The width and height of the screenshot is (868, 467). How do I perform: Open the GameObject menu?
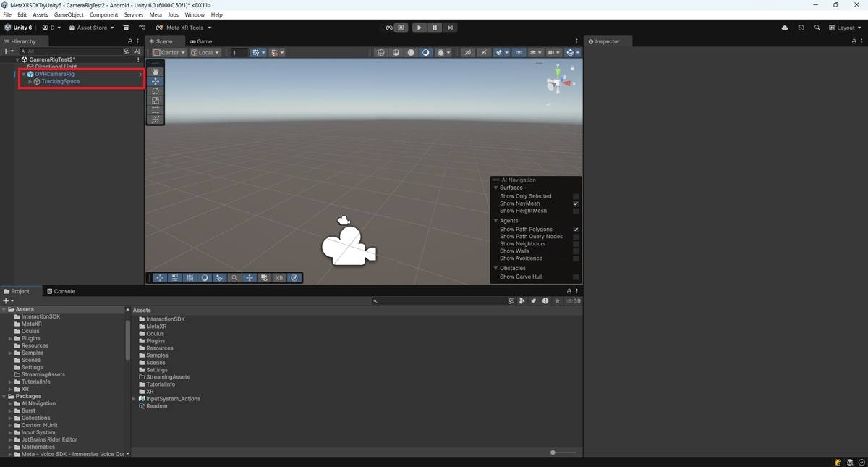point(69,14)
